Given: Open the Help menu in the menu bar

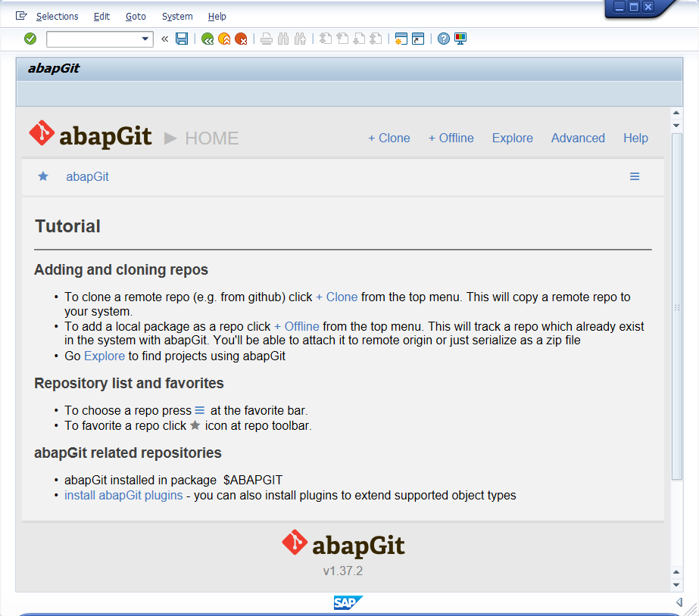Looking at the screenshot, I should (x=217, y=17).
